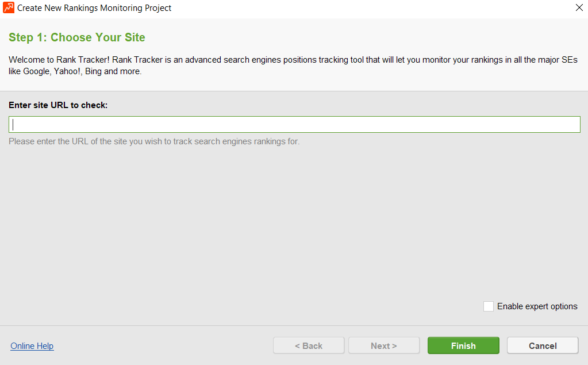Click the "Enter site URL to check:" label
The height and width of the screenshot is (365, 588).
pyautogui.click(x=59, y=105)
